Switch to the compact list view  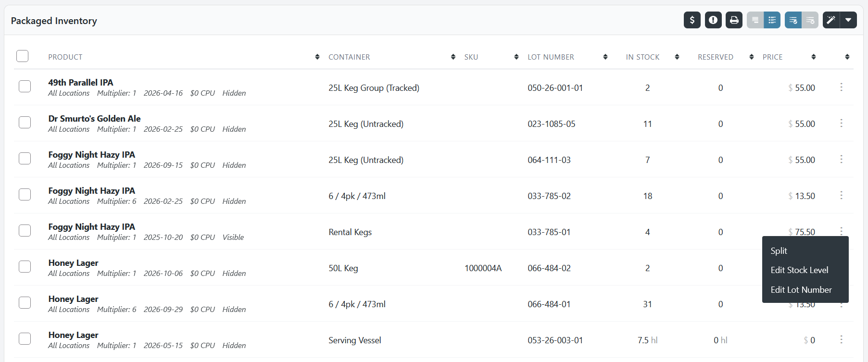point(755,20)
